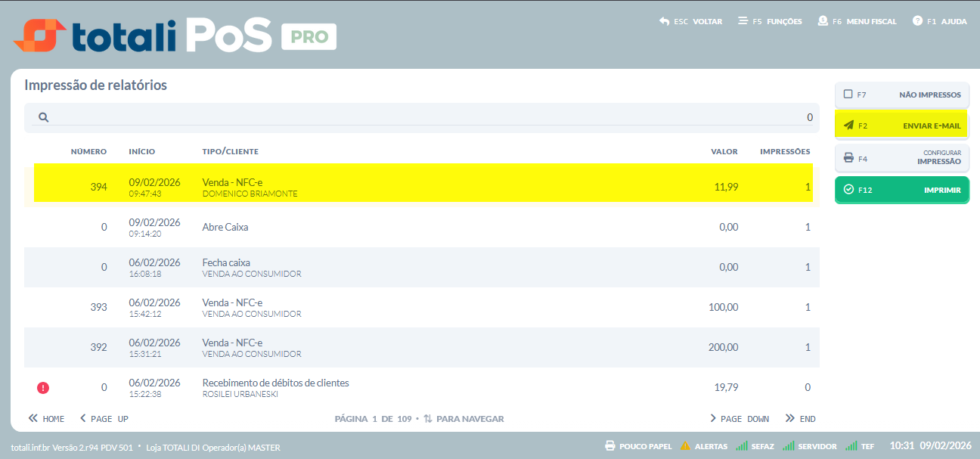This screenshot has height=459, width=980.
Task: Click ESC Voltar to go back
Action: point(690,21)
